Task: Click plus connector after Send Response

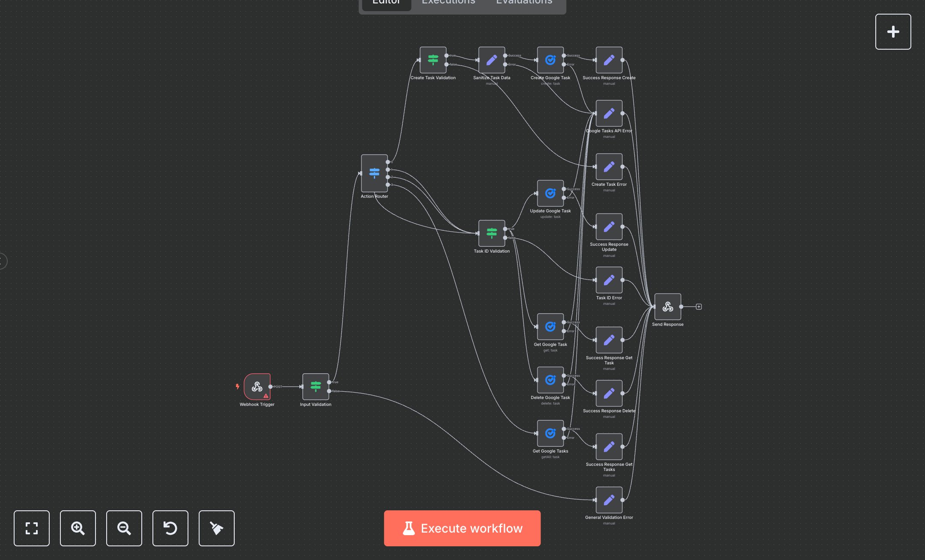Action: pyautogui.click(x=698, y=307)
